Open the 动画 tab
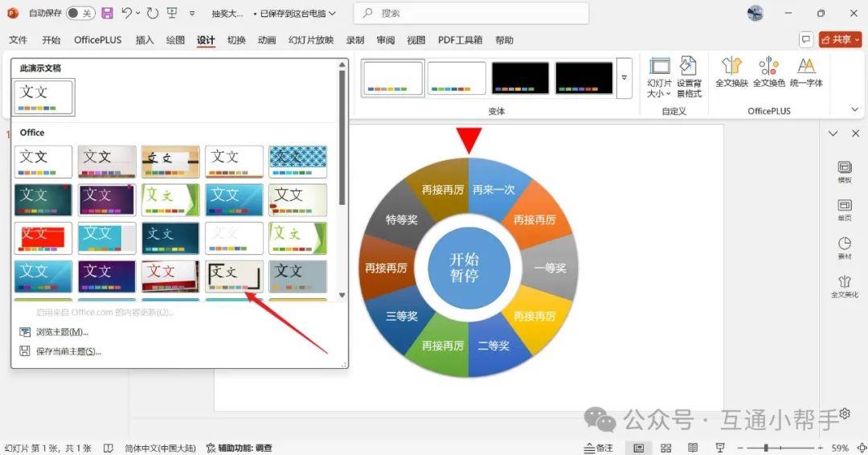 pyautogui.click(x=267, y=40)
